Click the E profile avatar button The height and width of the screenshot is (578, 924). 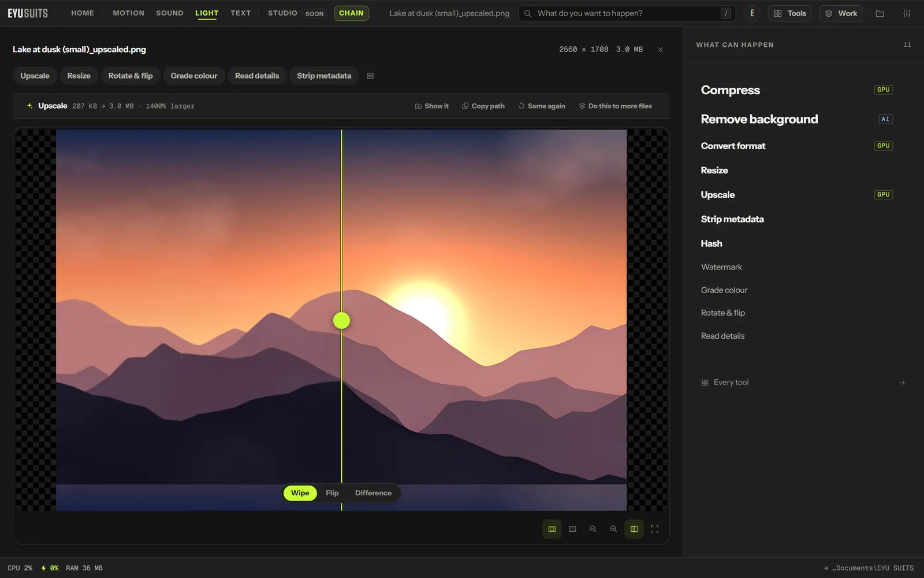pos(752,13)
